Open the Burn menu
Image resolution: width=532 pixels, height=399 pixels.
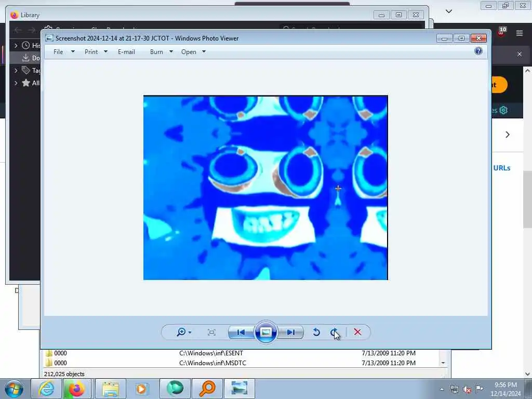point(162,52)
